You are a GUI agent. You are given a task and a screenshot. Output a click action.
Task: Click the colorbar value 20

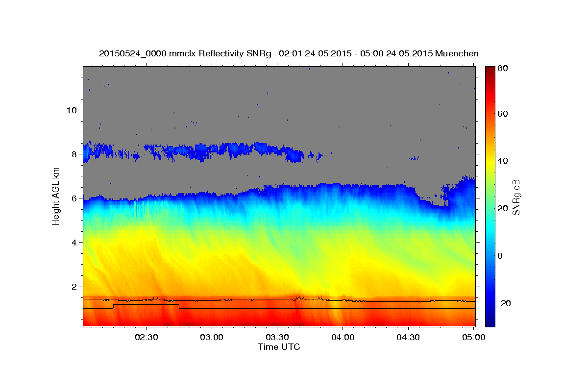coord(502,208)
